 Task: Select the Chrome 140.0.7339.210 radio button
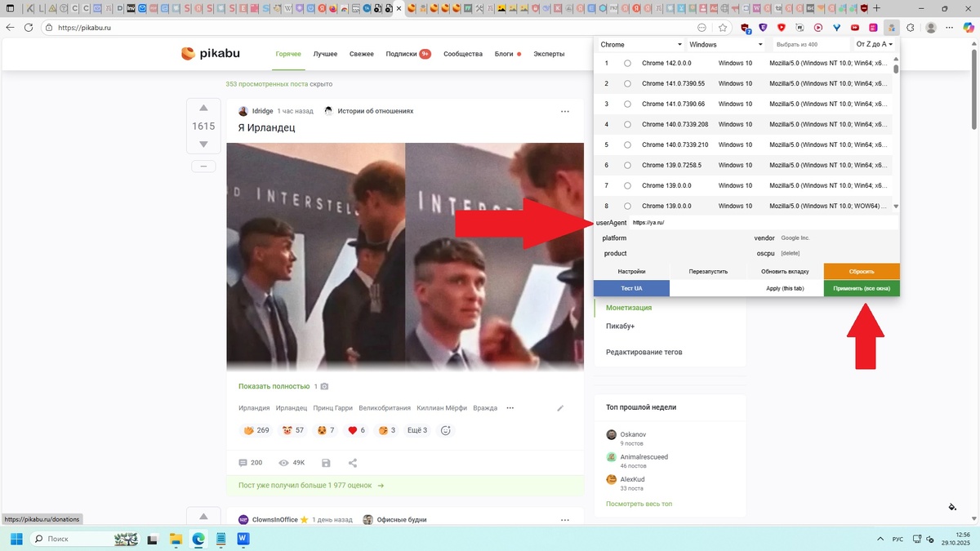627,144
